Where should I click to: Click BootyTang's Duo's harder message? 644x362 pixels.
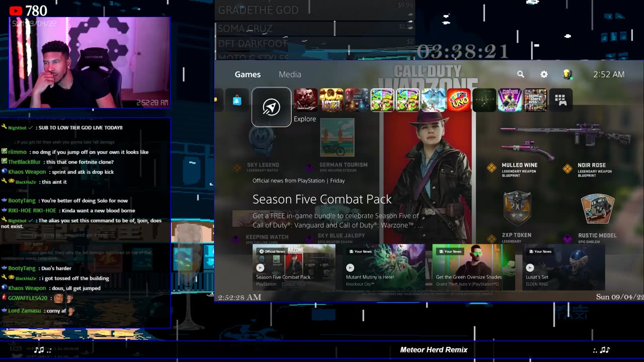pos(55,268)
